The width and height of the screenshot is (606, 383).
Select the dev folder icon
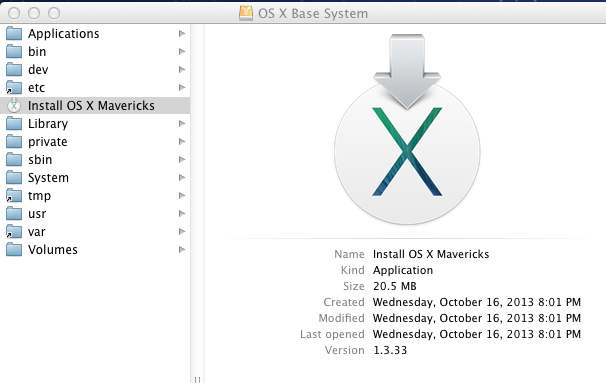pos(14,70)
